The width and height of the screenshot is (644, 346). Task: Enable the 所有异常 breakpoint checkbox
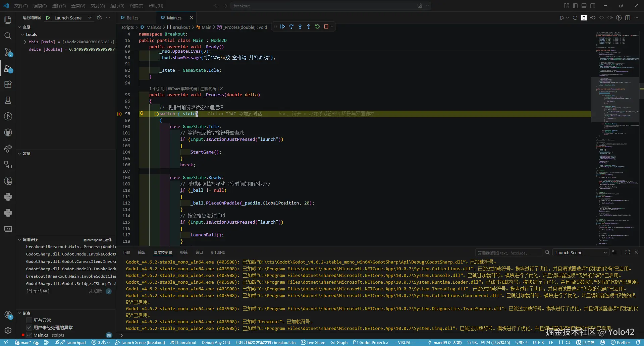click(x=29, y=320)
